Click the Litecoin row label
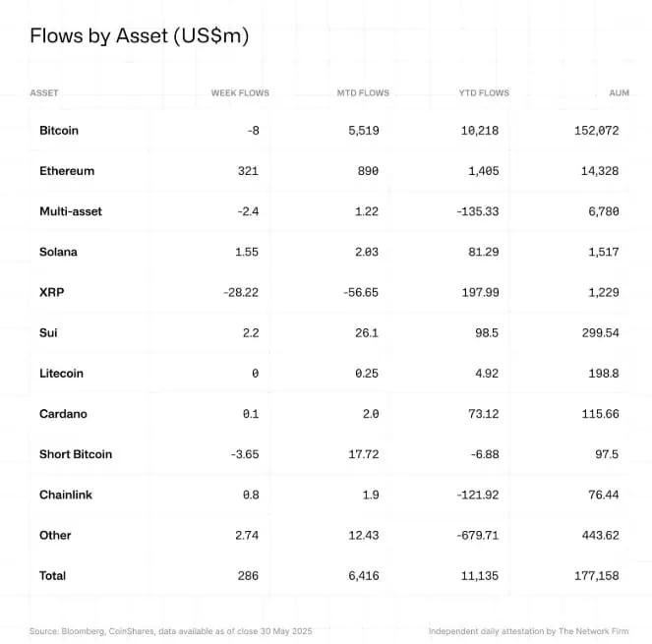652x644 pixels. click(x=62, y=374)
